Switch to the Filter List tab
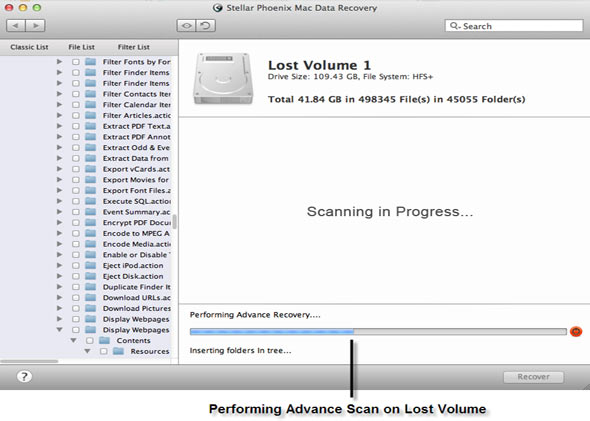 (134, 47)
